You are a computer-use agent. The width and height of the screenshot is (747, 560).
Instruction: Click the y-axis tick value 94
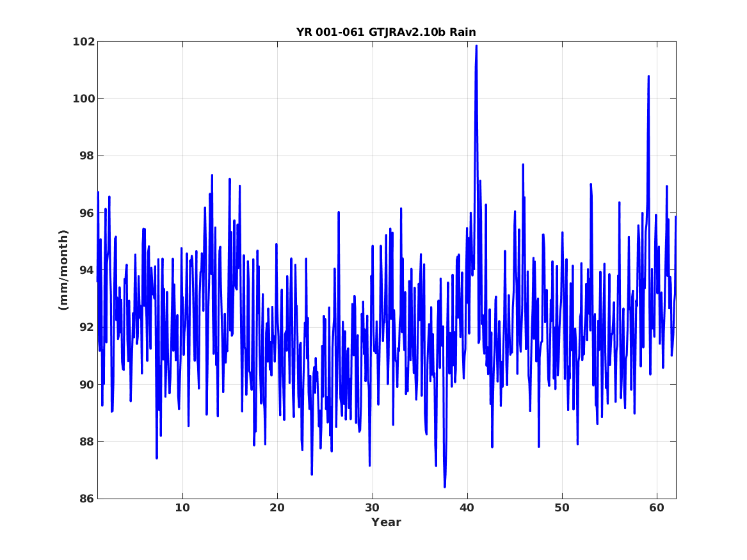(86, 270)
